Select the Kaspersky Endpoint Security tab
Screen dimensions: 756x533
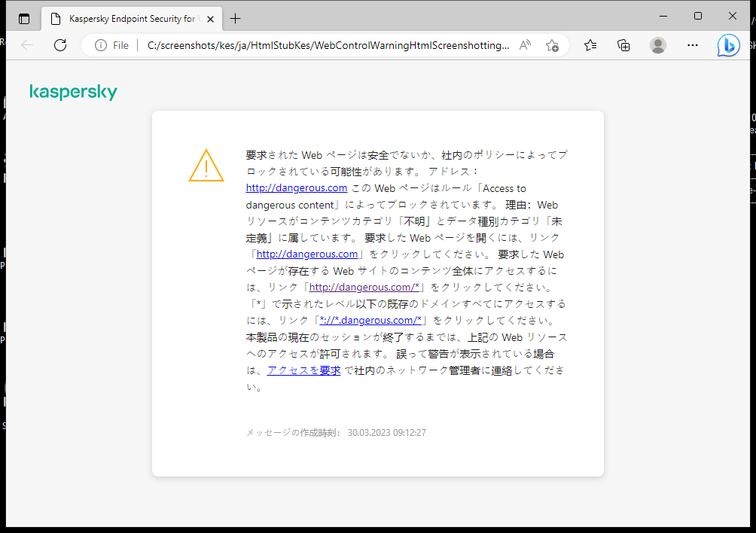(x=128, y=18)
